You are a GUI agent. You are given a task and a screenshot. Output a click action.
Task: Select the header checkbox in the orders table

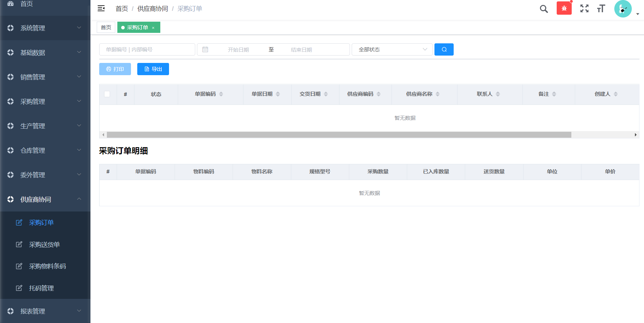click(x=107, y=94)
